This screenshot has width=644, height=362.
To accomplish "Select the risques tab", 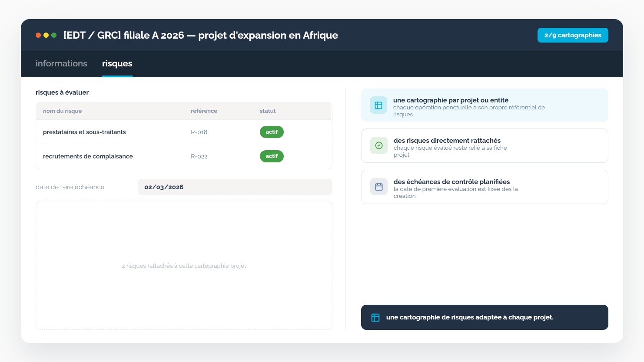I will coord(117,63).
